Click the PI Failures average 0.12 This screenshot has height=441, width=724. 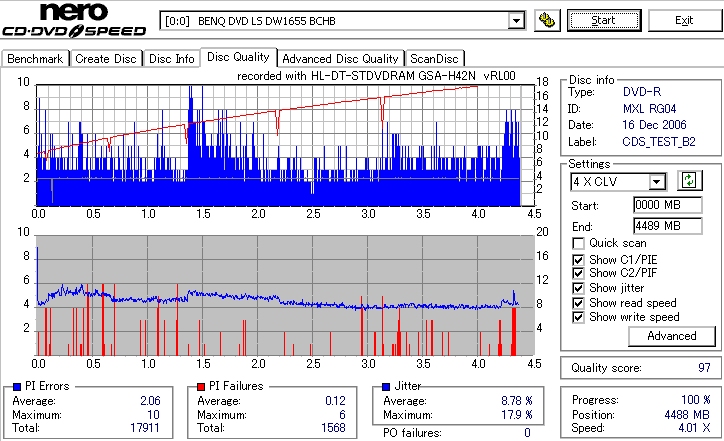335,401
